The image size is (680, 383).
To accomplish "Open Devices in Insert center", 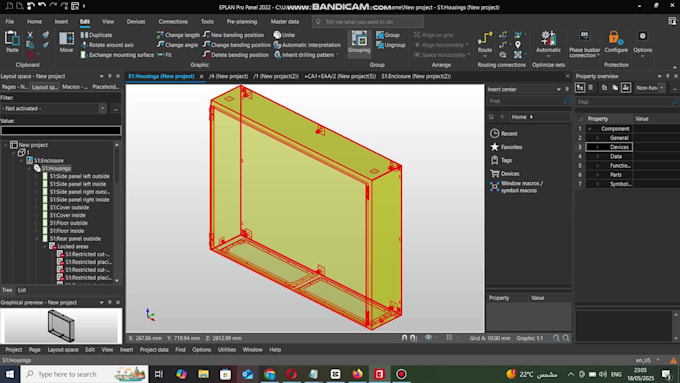I will click(505, 173).
